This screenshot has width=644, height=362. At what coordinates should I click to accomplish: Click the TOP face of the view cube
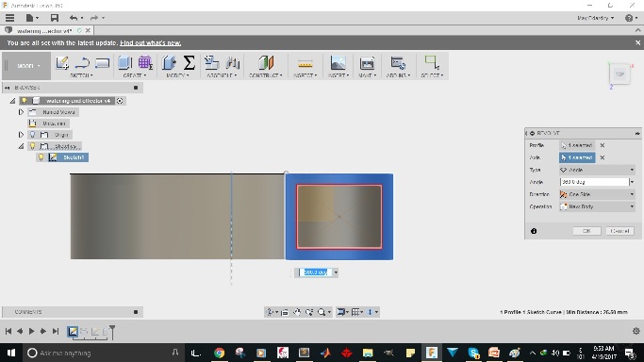[x=619, y=74]
